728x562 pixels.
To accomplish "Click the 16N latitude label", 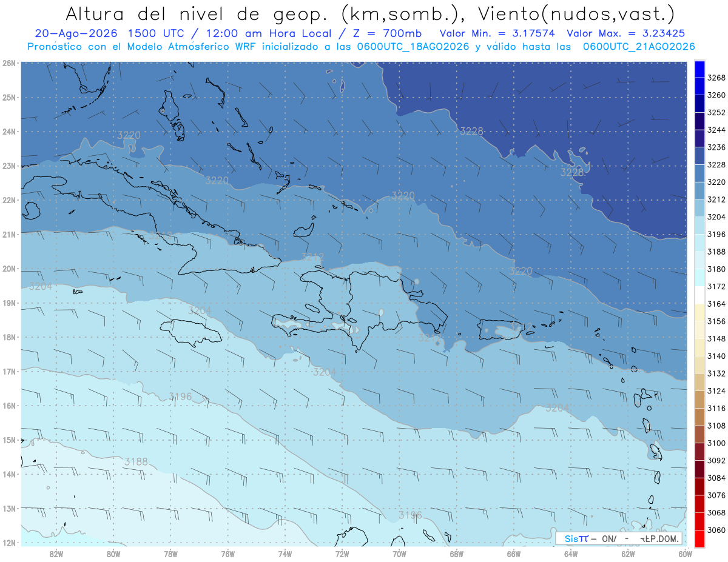I will point(8,406).
